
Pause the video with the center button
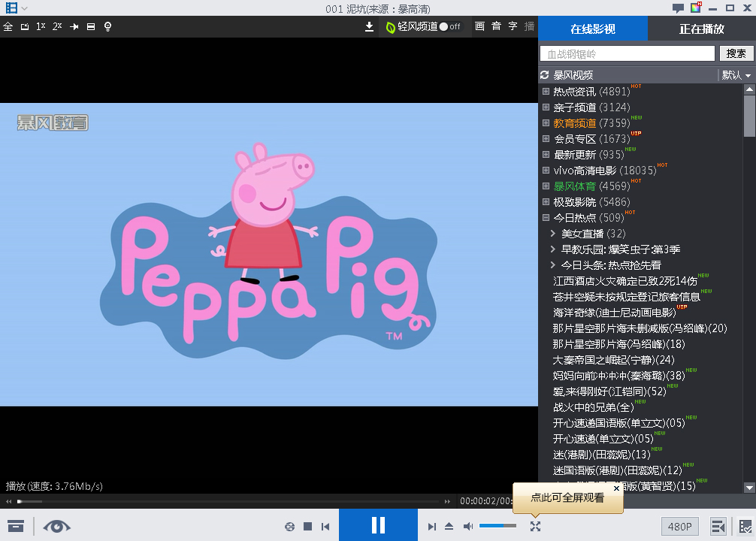pos(378,525)
